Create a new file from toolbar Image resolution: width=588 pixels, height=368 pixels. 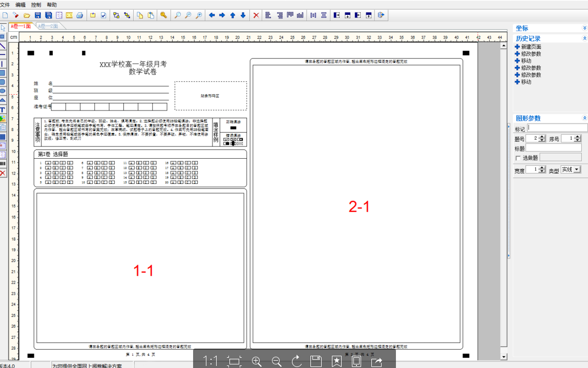[5, 15]
